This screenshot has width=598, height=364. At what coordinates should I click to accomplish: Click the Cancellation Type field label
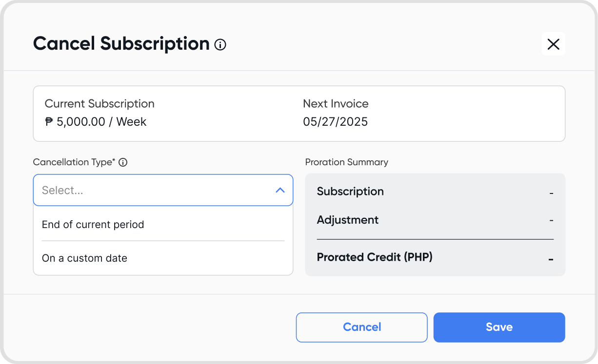coord(74,162)
